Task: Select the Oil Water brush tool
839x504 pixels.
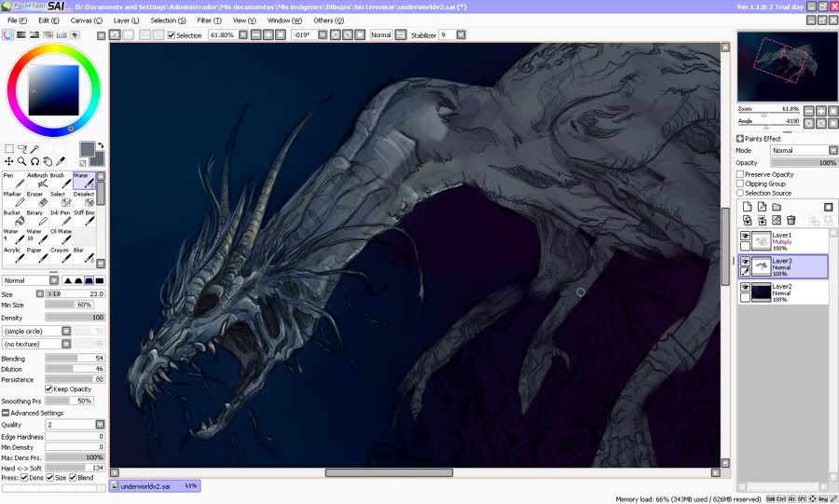Action: coord(61,237)
